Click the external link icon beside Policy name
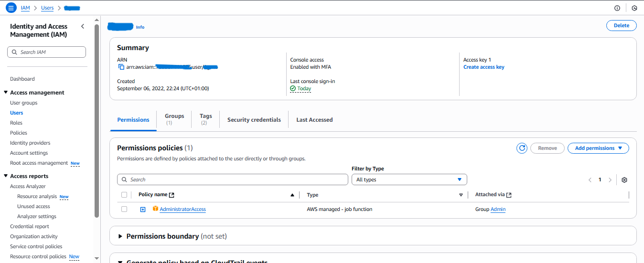 point(172,195)
